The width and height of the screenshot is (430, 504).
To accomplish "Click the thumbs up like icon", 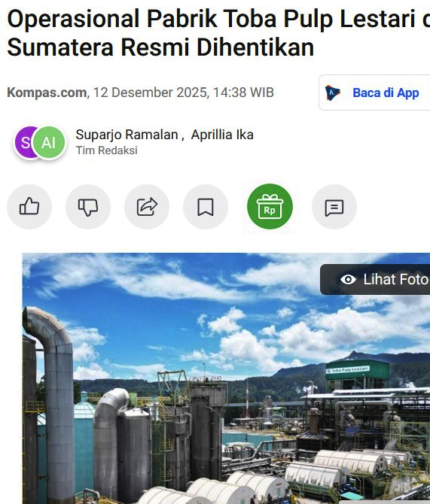I will [x=29, y=207].
